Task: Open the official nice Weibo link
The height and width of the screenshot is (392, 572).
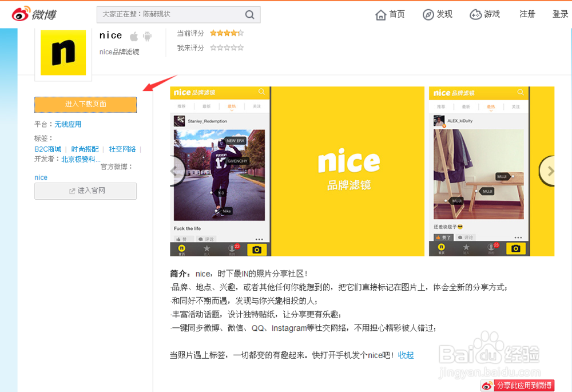Action: click(41, 177)
